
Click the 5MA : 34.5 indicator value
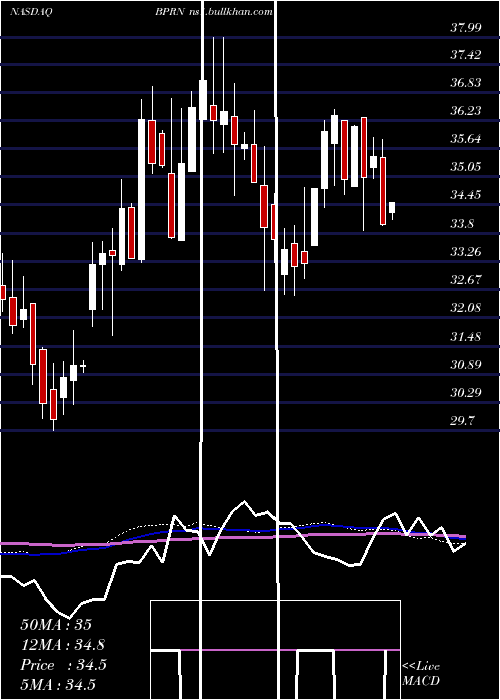[x=58, y=685]
